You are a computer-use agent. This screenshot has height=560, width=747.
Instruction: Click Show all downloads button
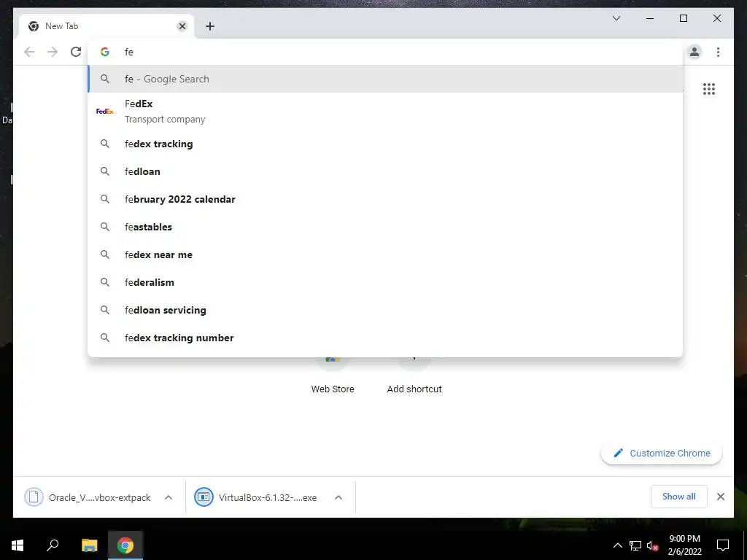[x=679, y=497]
